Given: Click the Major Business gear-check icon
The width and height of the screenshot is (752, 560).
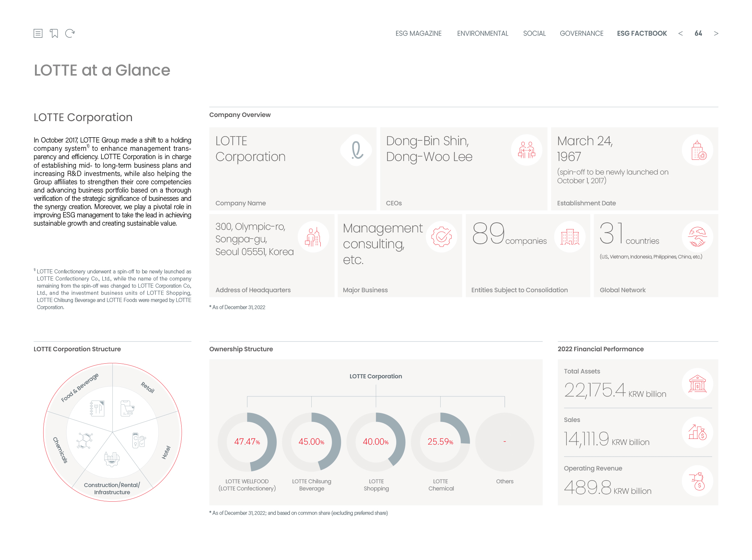Looking at the screenshot, I should tap(441, 237).
